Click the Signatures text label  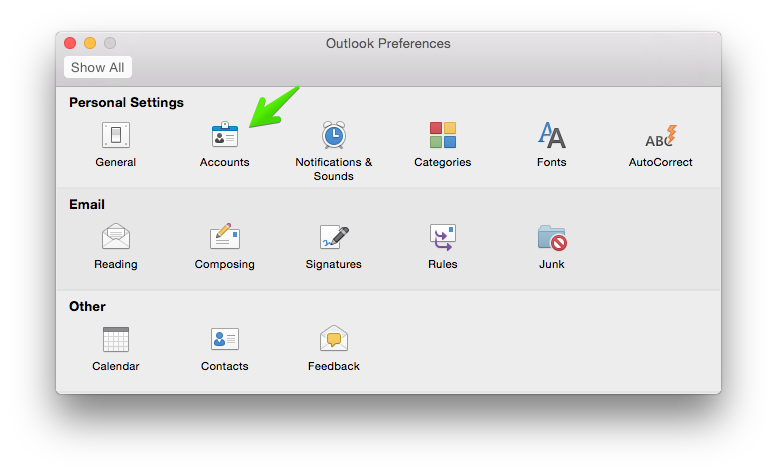click(333, 264)
